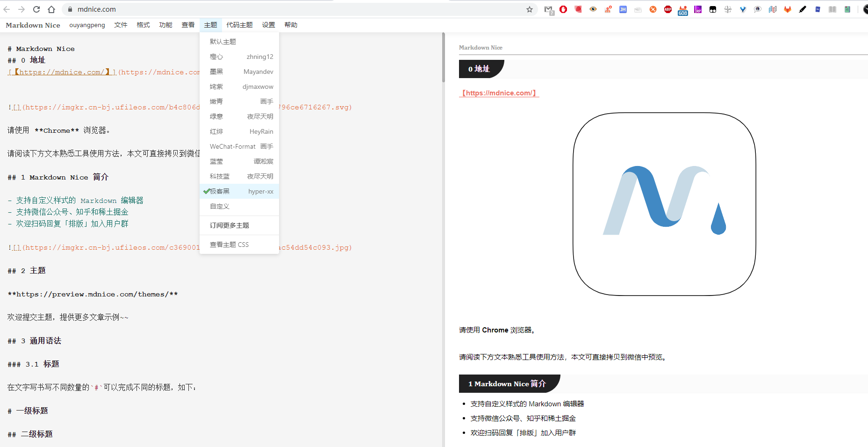
Task: Open the GitLab fox extension
Action: tap(788, 9)
